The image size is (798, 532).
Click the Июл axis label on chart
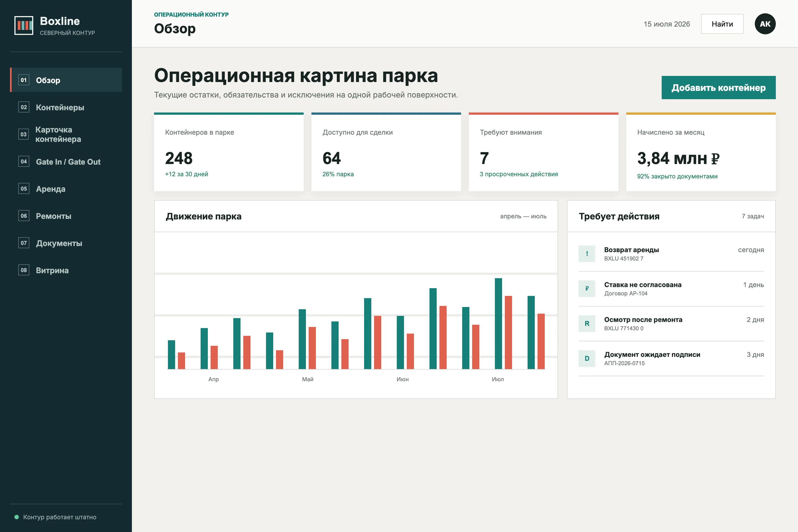(x=498, y=379)
